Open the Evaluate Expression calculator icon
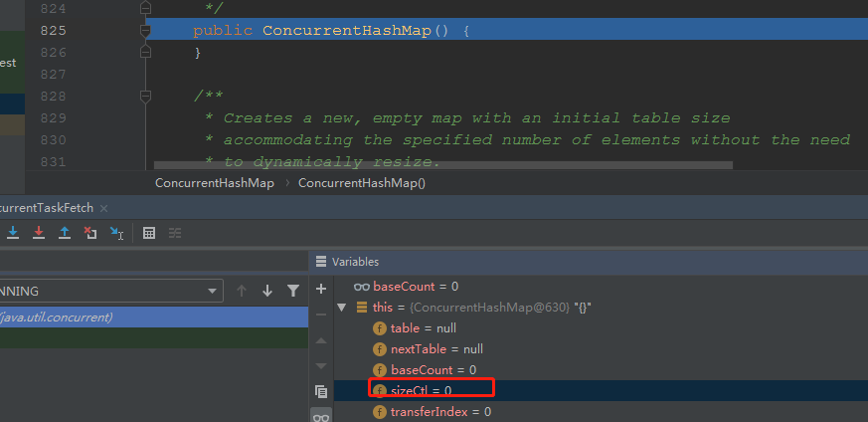 (149, 233)
